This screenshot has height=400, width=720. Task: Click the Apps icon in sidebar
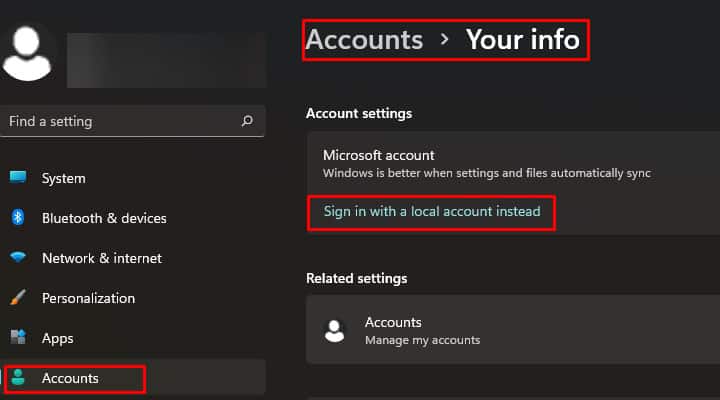pos(18,337)
